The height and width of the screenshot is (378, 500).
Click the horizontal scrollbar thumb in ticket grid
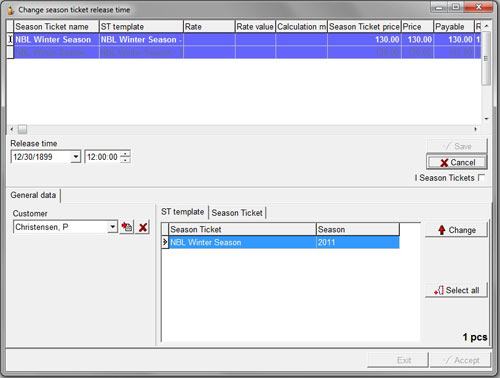22,129
